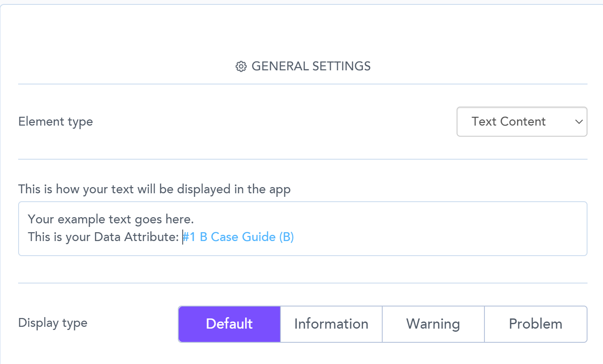Click the "Element type" label
This screenshot has height=364, width=603.
(x=55, y=122)
